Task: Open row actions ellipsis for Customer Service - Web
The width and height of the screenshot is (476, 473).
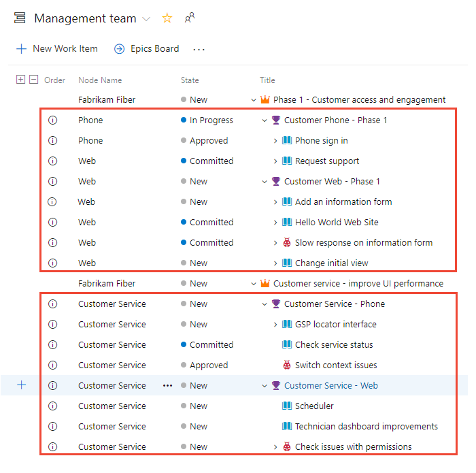Action: coord(167,386)
